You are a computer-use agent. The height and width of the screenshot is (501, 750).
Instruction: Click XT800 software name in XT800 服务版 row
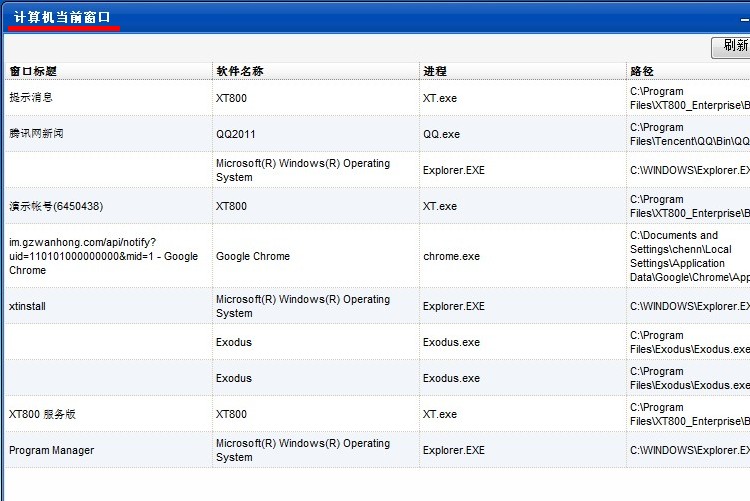coord(316,414)
